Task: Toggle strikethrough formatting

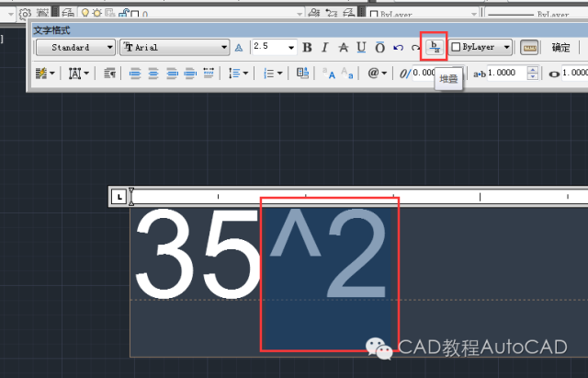Action: (343, 48)
